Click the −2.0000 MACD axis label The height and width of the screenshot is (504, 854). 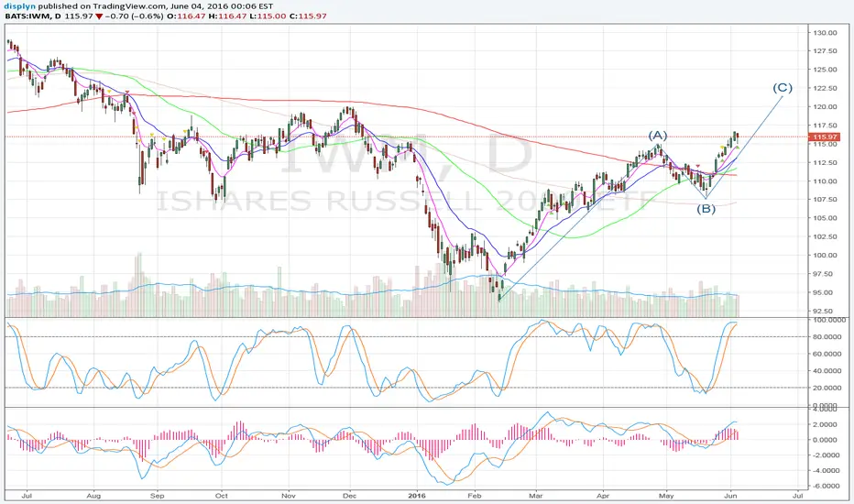point(827,455)
